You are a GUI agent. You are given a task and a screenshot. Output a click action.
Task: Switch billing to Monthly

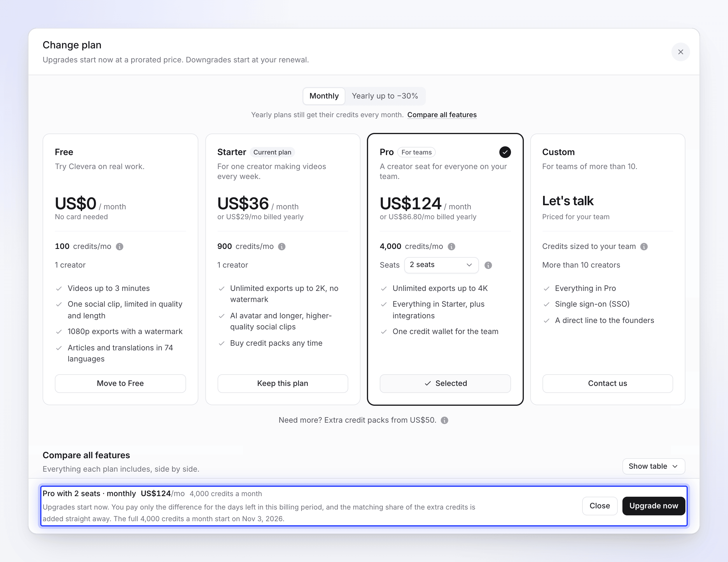[x=324, y=96]
